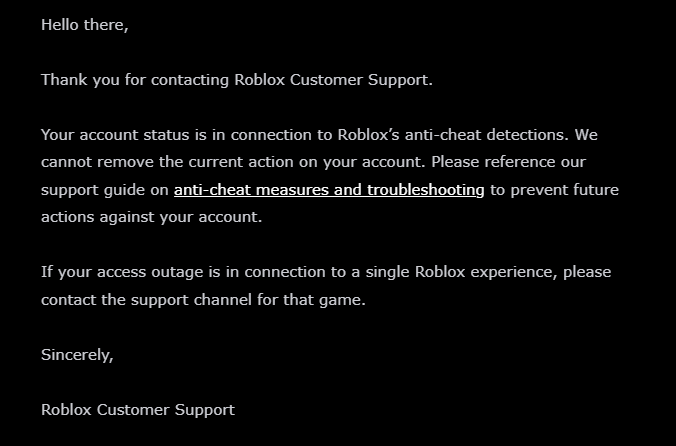Click the 'actions against your account.' line

click(x=151, y=217)
